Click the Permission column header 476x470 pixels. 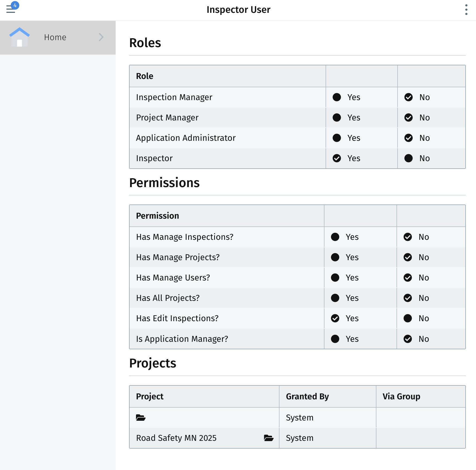[x=157, y=216]
